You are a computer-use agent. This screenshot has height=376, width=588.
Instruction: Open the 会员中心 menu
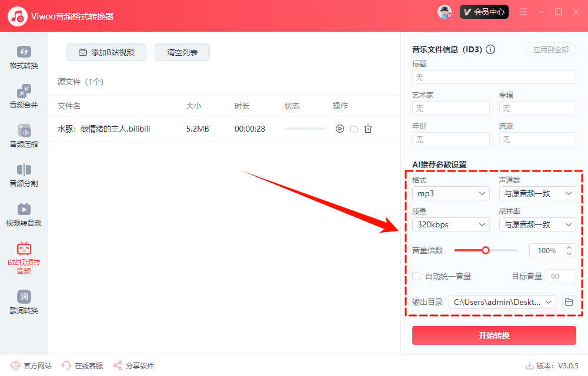pos(484,11)
